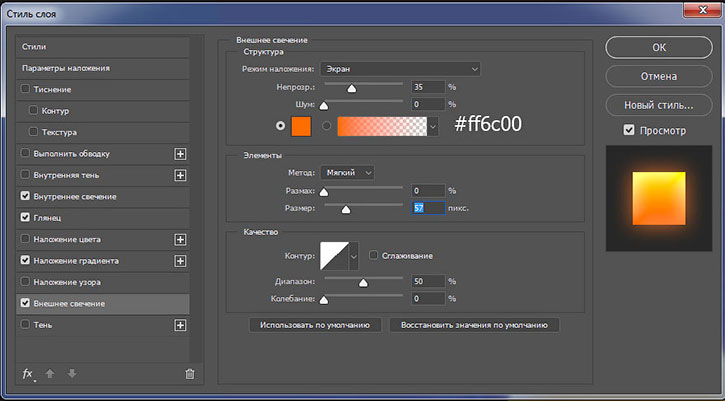725x401 pixels.
Task: Select the gradient radio button
Action: click(x=327, y=126)
